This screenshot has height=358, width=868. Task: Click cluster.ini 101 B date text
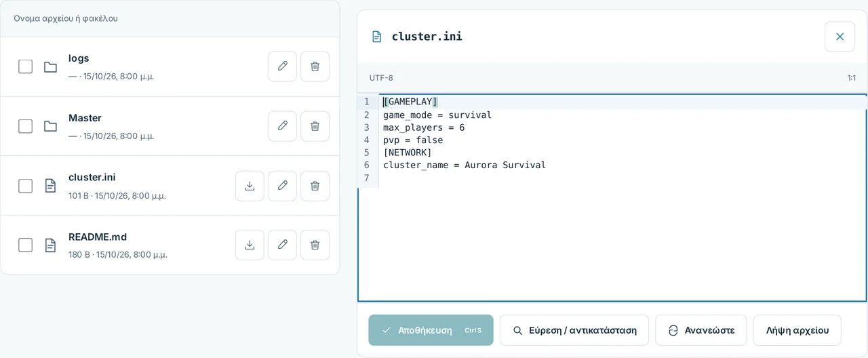(117, 196)
